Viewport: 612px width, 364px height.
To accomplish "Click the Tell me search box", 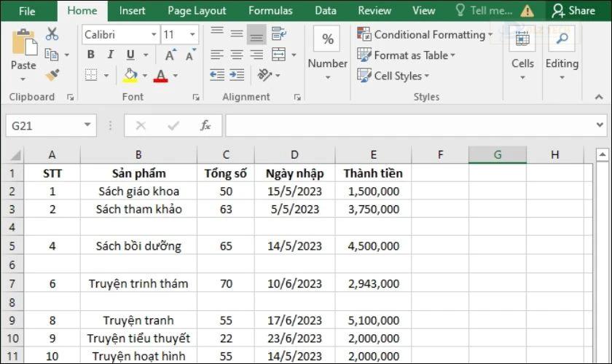I will (x=484, y=10).
